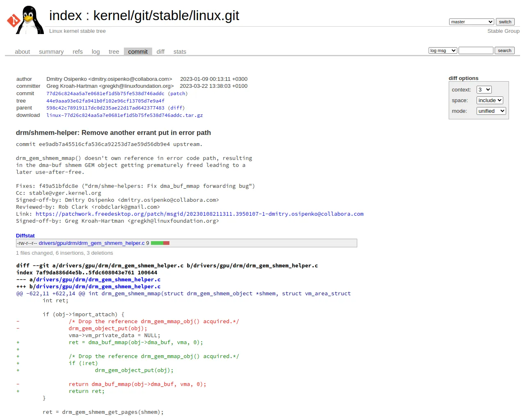The image size is (525, 420).
Task: Open the patchwork.freedesktop.org link
Action: point(199,214)
